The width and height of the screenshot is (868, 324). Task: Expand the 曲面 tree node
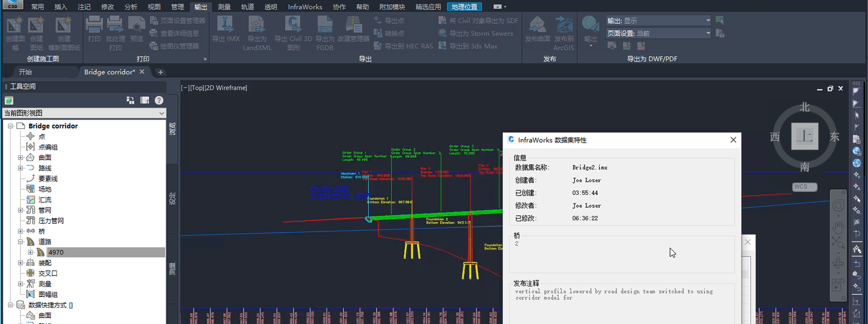click(x=20, y=158)
